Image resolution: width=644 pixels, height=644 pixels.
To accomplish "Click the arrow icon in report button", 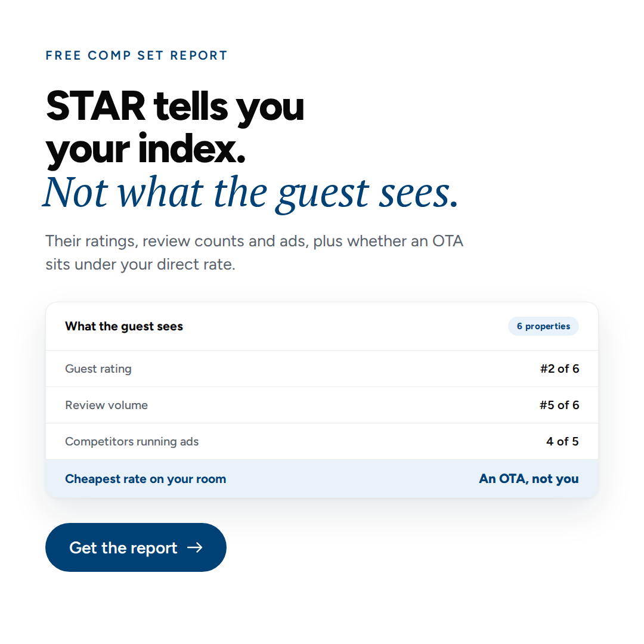I will pyautogui.click(x=194, y=547).
